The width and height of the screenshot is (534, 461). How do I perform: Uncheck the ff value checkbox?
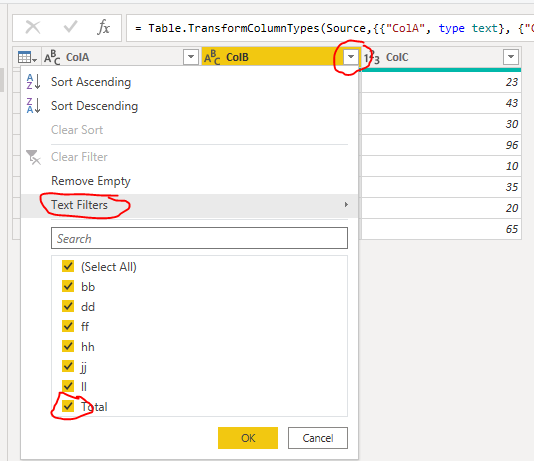click(68, 326)
